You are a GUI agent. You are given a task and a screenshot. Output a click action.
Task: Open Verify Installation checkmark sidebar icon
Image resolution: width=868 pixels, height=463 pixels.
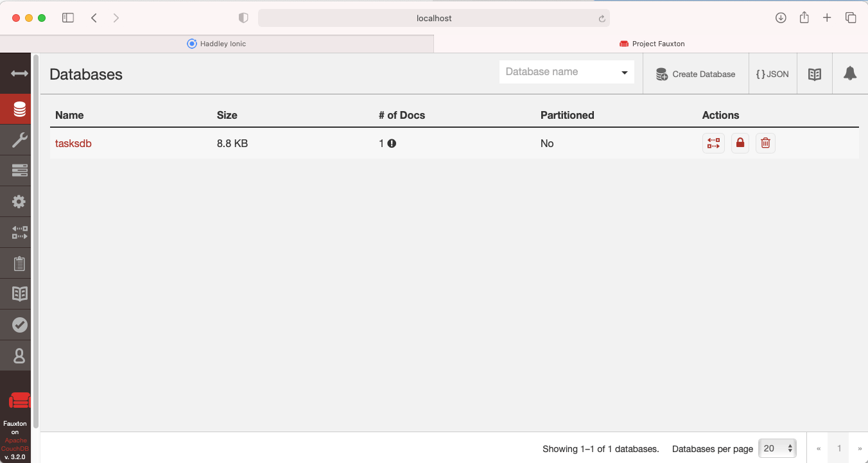[19, 325]
